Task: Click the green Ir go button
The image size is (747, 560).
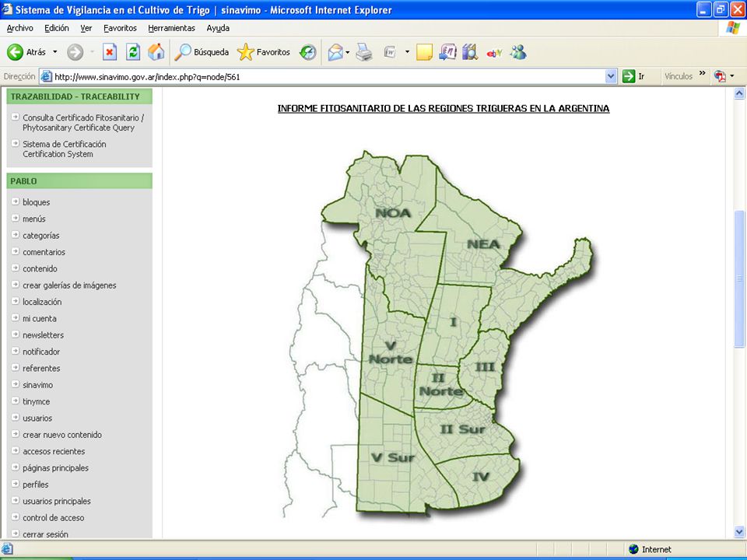Action: coord(633,76)
